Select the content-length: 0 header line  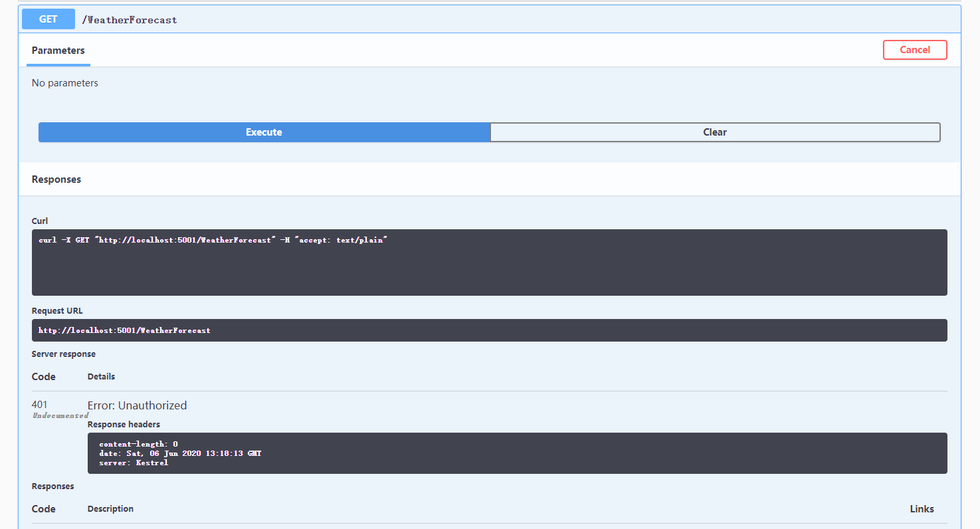(x=138, y=444)
